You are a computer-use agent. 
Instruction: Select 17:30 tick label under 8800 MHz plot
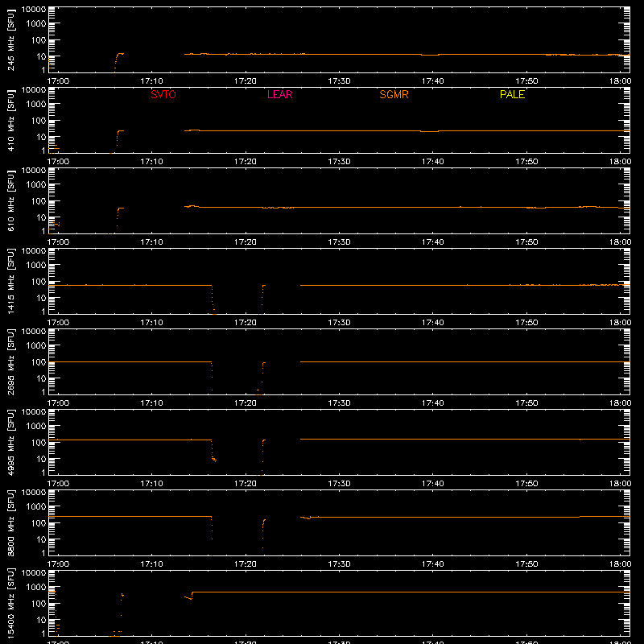[339, 564]
